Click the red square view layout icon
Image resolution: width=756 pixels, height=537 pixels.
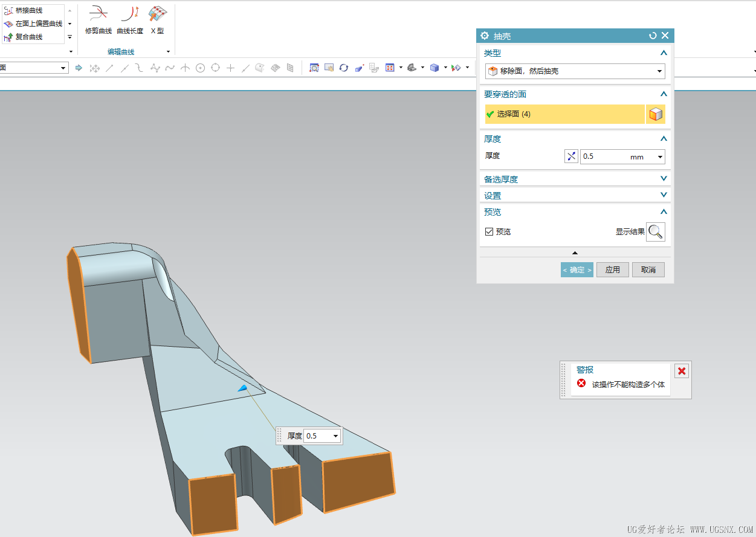[390, 68]
